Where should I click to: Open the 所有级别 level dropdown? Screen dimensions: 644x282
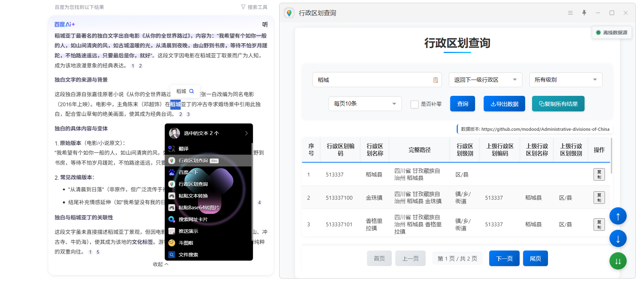click(566, 80)
